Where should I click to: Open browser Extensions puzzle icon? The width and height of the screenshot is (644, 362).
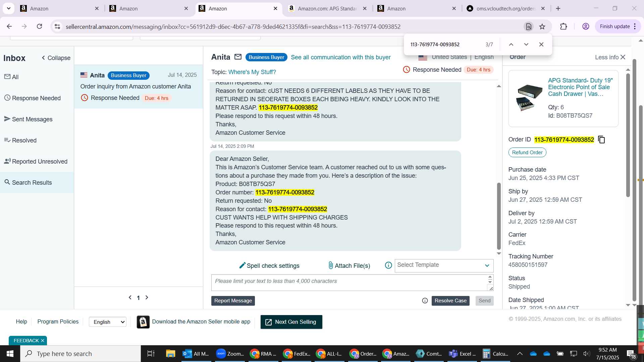tap(563, 26)
